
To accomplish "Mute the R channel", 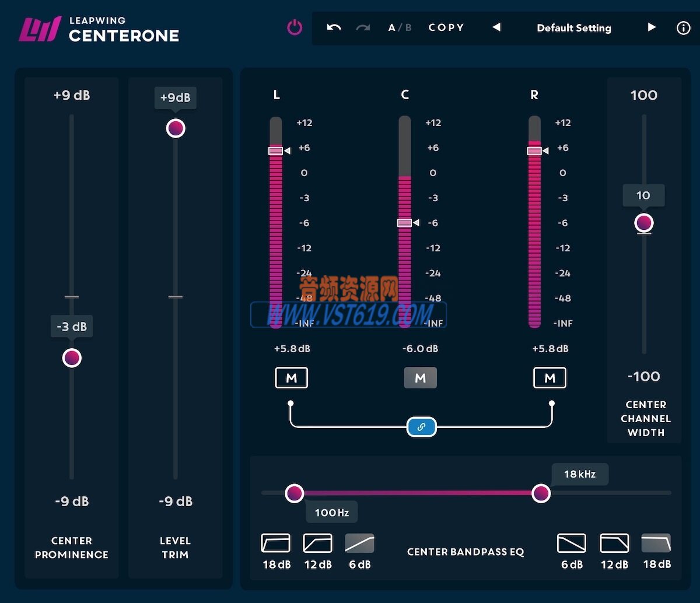I will coord(549,377).
